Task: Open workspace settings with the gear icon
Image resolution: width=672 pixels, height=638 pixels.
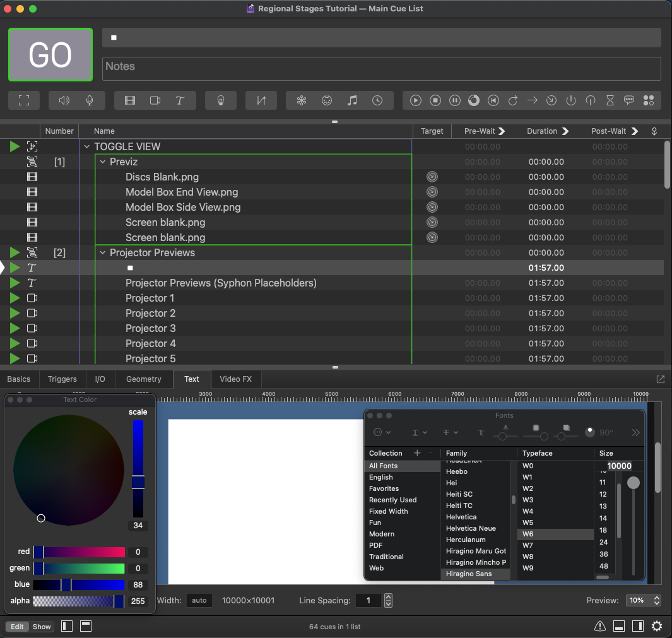Action: click(657, 626)
